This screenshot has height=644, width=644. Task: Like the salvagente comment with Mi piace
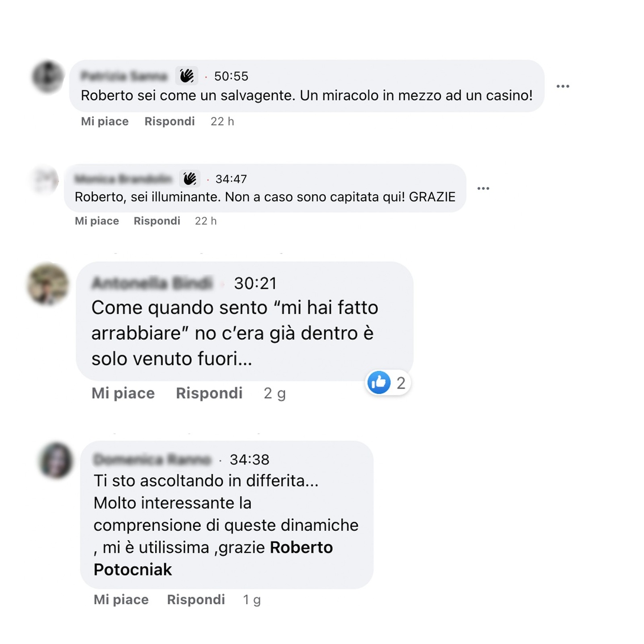pyautogui.click(x=105, y=121)
